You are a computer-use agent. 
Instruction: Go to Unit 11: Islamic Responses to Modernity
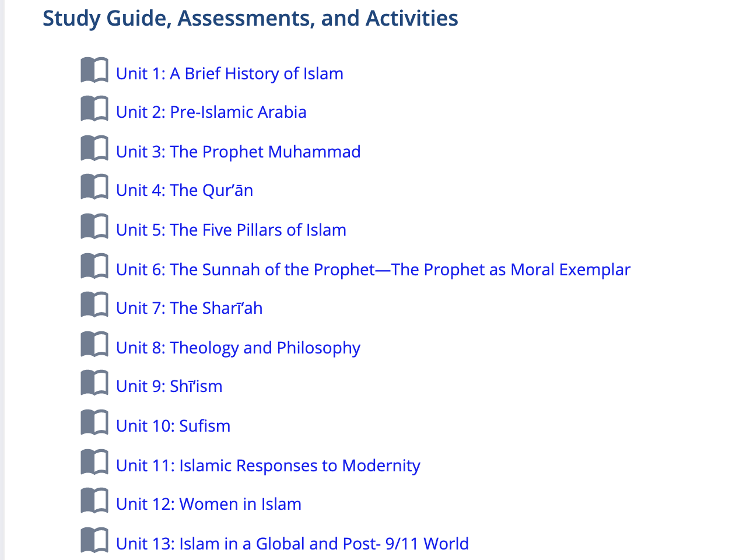tap(268, 466)
